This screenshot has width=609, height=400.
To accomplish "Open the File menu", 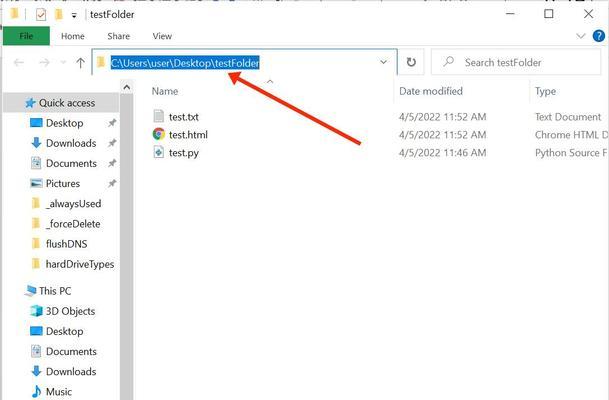I will pyautogui.click(x=26, y=36).
